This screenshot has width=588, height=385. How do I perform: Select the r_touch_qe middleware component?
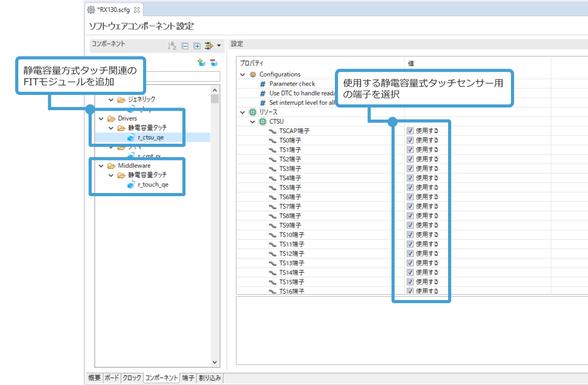153,185
